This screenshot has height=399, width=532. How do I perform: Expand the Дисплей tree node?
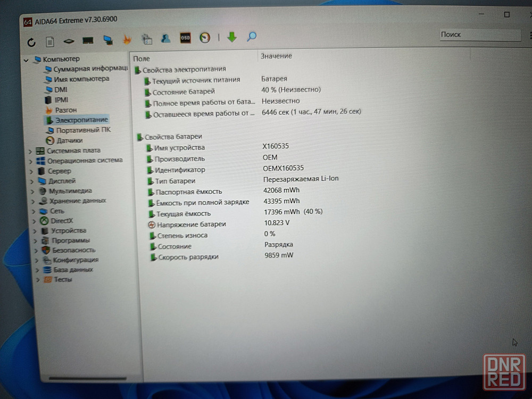click(32, 181)
